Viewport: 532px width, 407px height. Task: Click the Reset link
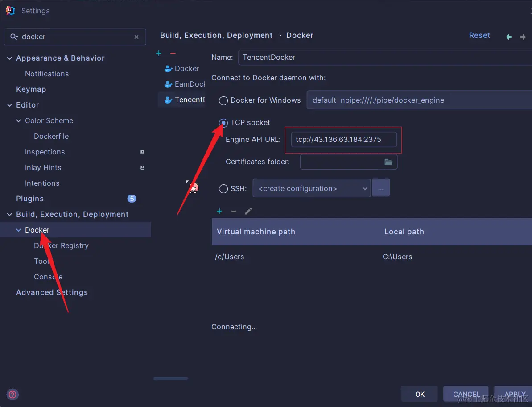[479, 35]
